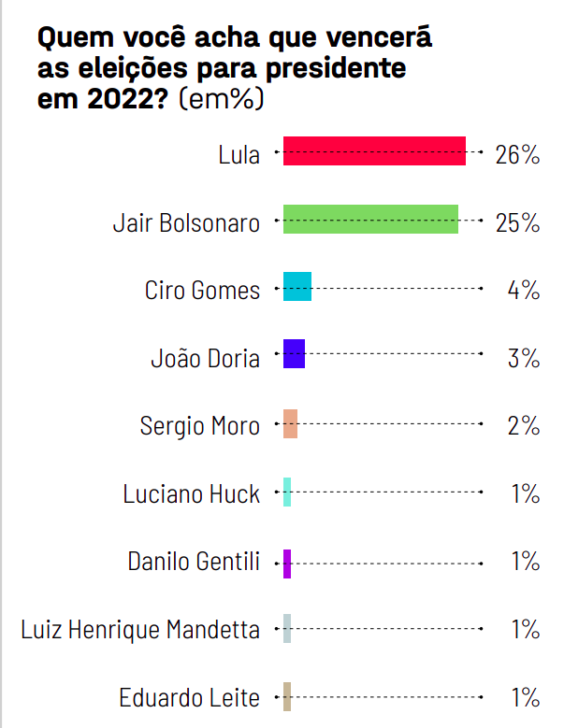The height and width of the screenshot is (728, 564).
Task: Select the 25% value next to Bolsonaro
Action: pos(517,222)
